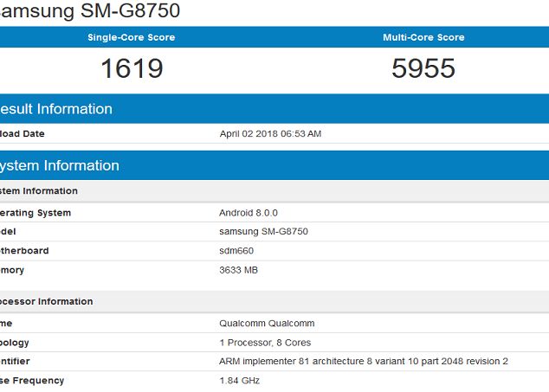The height and width of the screenshot is (392, 549).
Task: Select the ARM implementer identifier text
Action: [x=363, y=361]
